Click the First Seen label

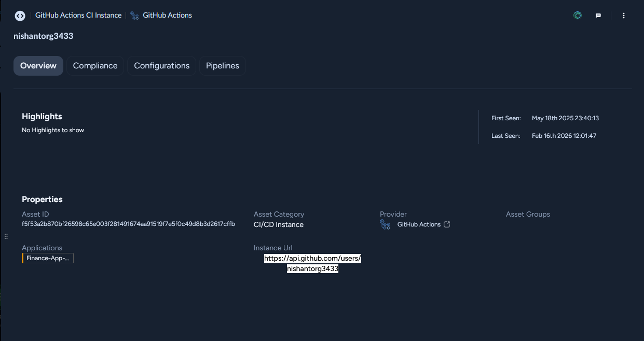click(506, 118)
